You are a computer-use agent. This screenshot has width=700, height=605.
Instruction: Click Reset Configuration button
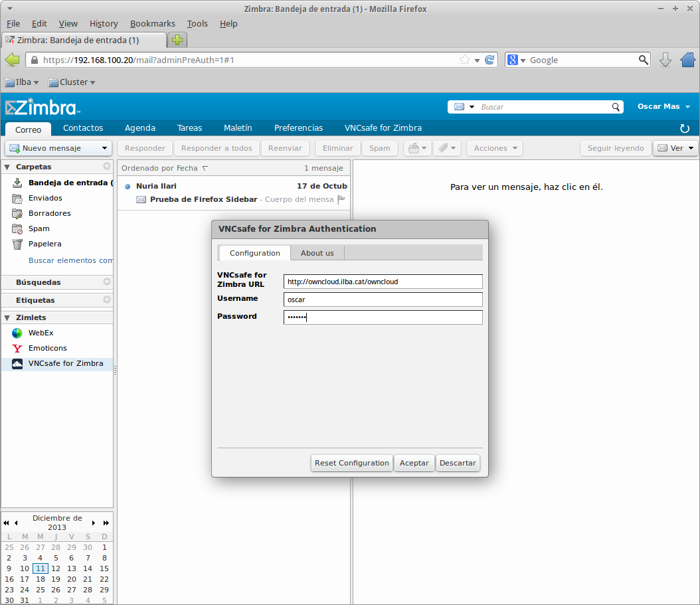(352, 463)
